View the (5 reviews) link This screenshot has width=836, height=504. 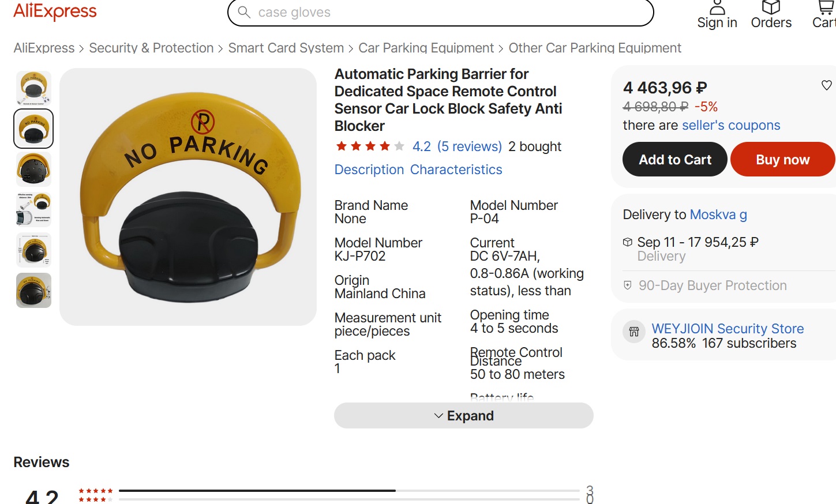[469, 146]
